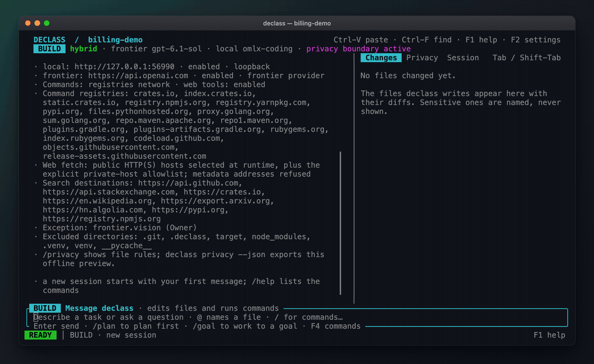Click 'https://registry.npmjs.org' search destination
The image size is (594, 364).
[x=101, y=219]
